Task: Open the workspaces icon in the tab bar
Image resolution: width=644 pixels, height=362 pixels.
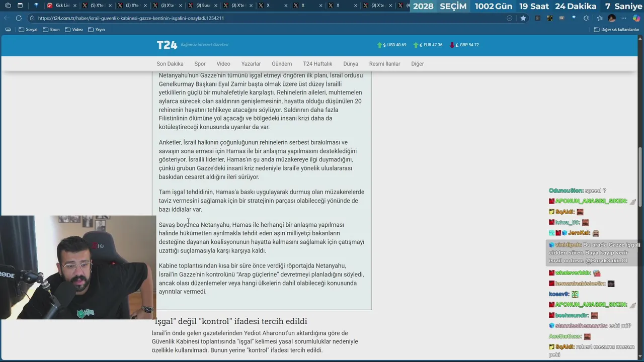Action: pos(8,6)
